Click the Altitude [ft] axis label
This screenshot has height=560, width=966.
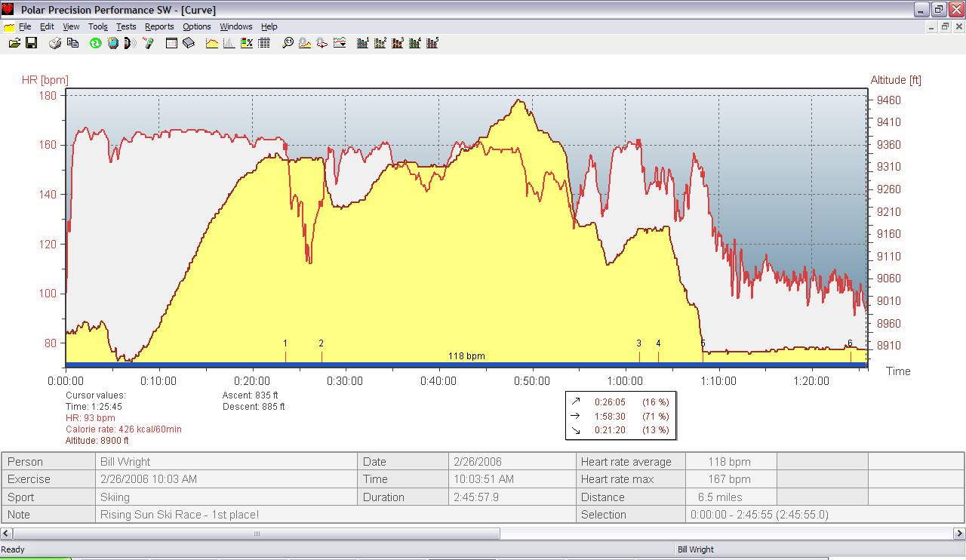click(x=896, y=80)
